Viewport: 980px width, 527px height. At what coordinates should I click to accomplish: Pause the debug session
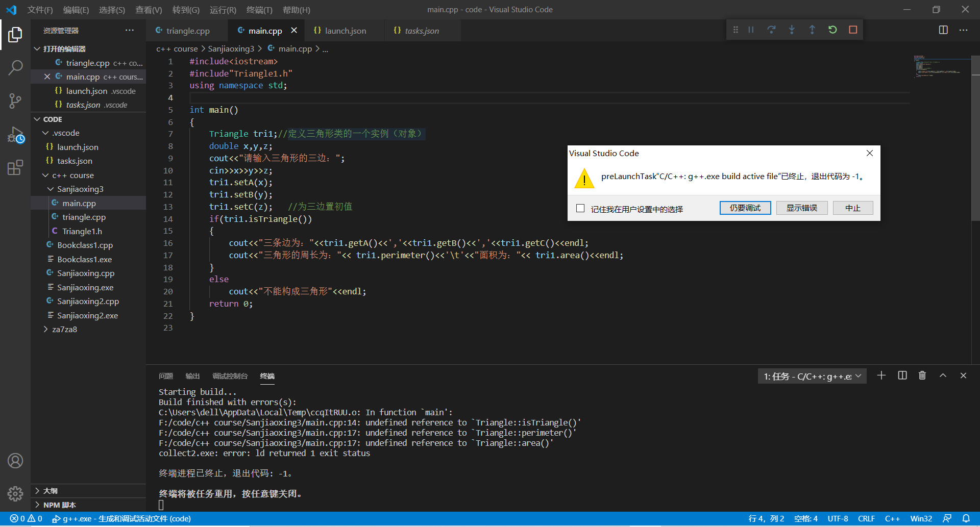pos(751,30)
